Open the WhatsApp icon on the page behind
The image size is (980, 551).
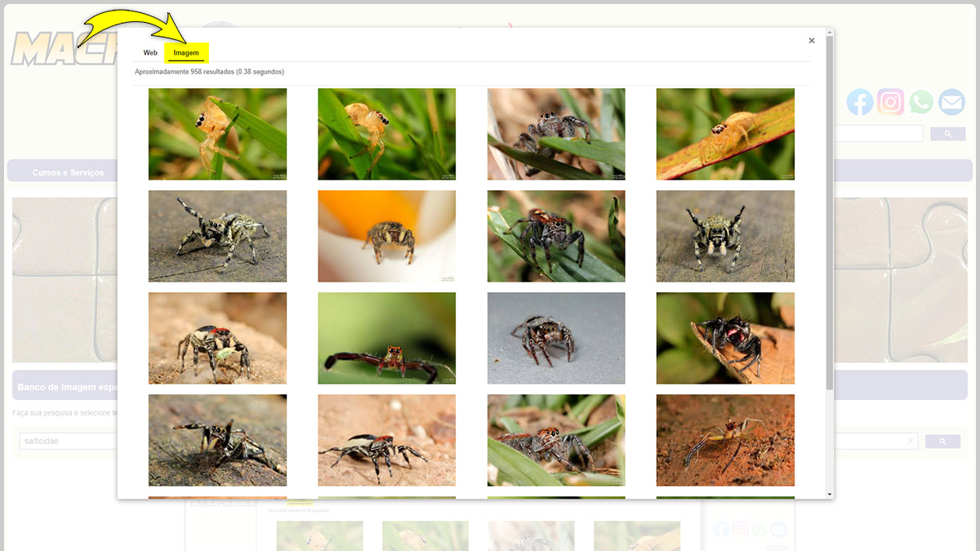tap(921, 102)
